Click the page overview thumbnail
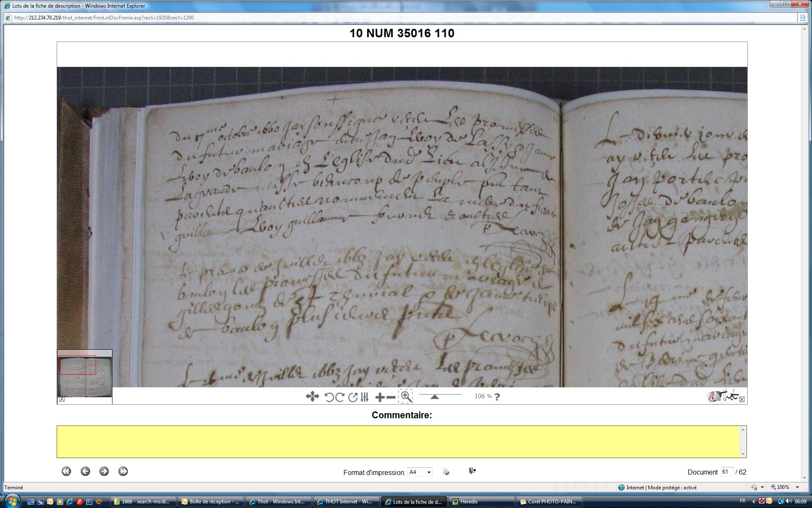This screenshot has height=508, width=812. click(x=85, y=376)
